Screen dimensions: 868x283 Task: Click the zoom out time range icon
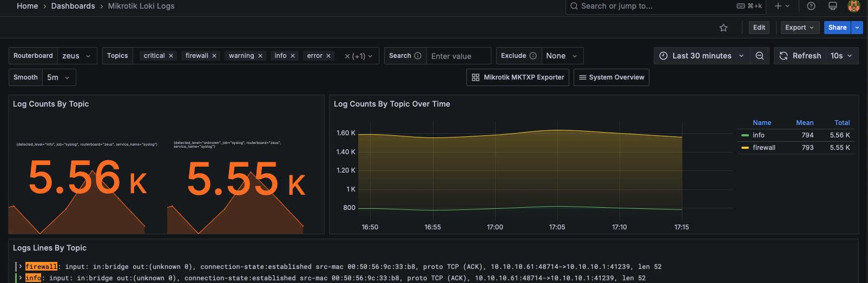pos(760,56)
